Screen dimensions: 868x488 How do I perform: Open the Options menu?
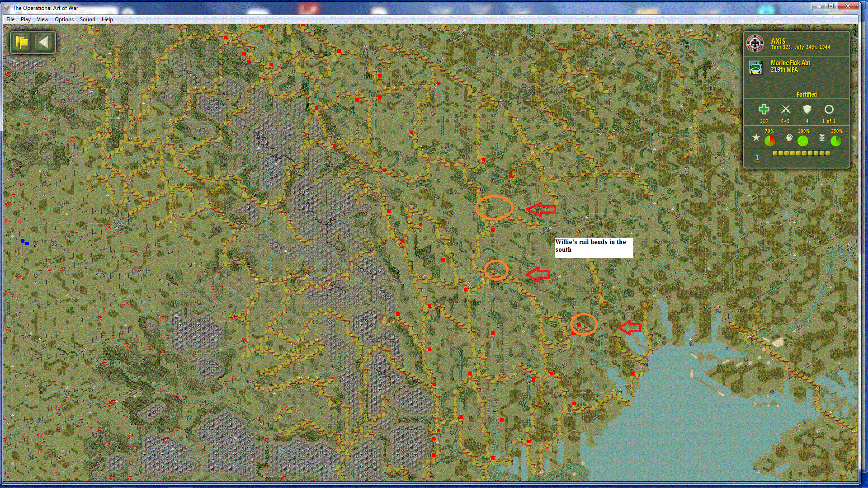click(x=64, y=19)
